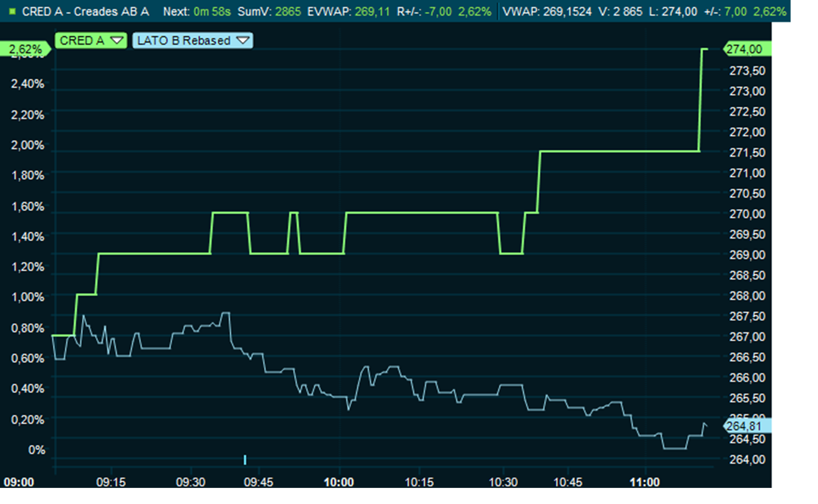This screenshot has height=504, width=818.
Task: Click the 10:45 time axis label
Action: pyautogui.click(x=568, y=482)
